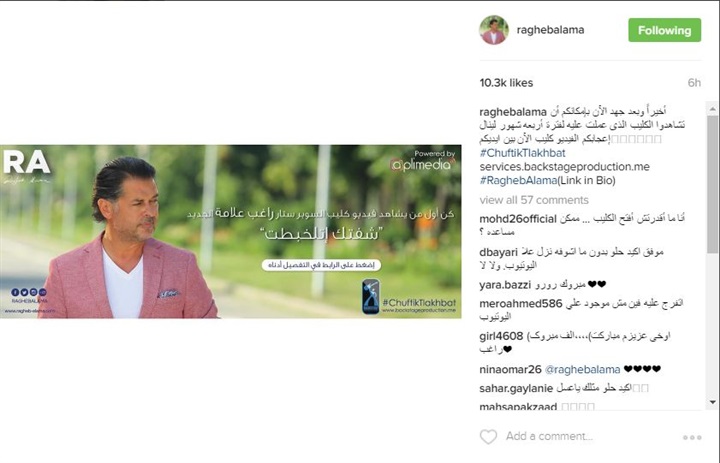Click the comments scrollbar down arrow
Viewport: 720px width, 463px height.
(x=712, y=402)
